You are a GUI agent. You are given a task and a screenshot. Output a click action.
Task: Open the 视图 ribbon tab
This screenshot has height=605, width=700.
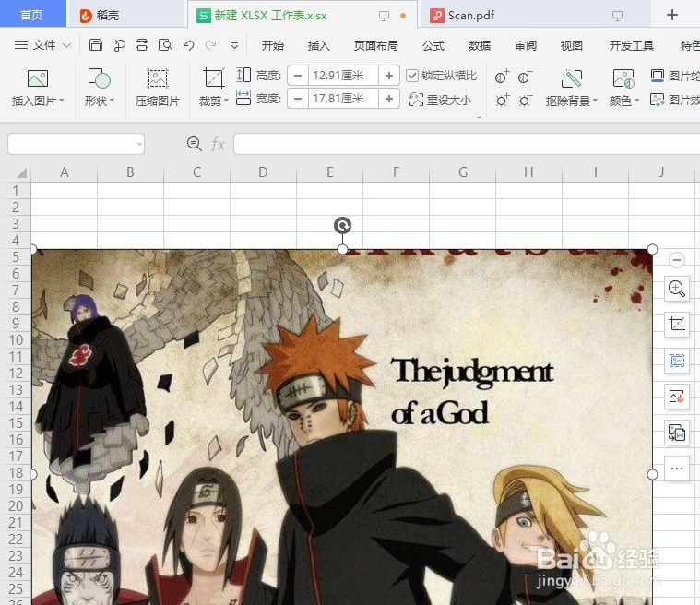[x=572, y=45]
